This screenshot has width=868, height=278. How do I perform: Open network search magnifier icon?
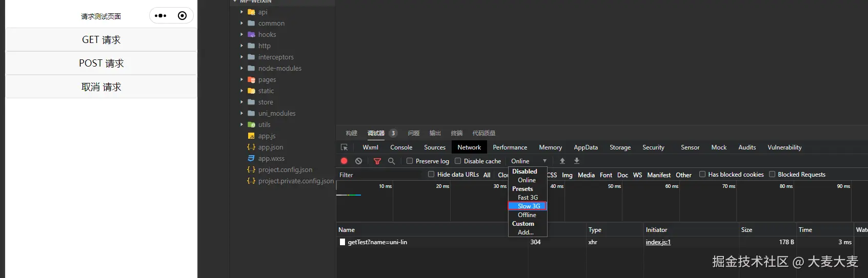[392, 161]
